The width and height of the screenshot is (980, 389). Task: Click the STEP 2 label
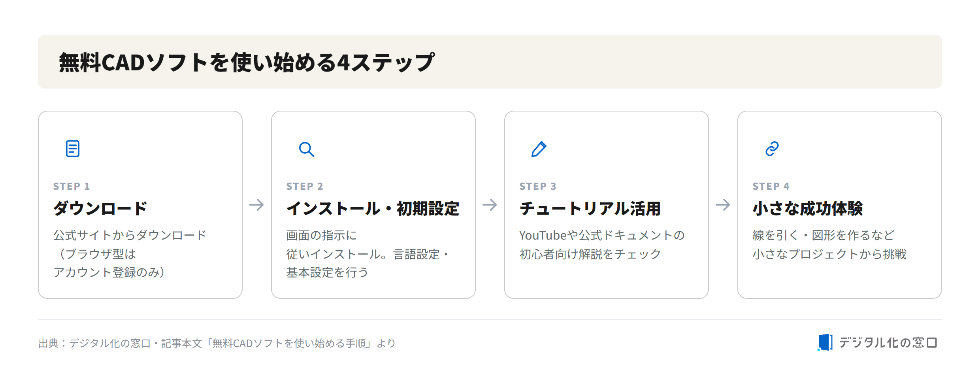305,186
